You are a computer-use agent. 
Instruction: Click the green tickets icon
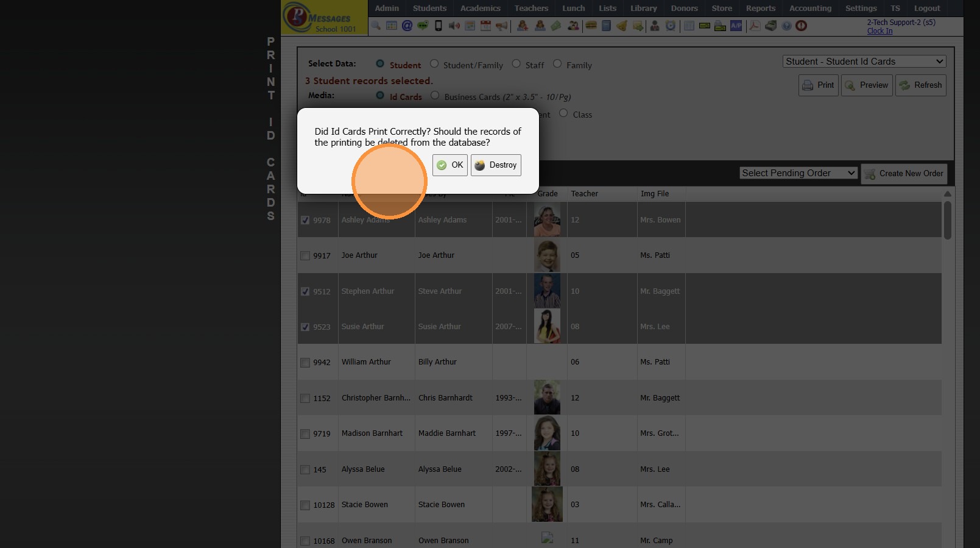[556, 26]
